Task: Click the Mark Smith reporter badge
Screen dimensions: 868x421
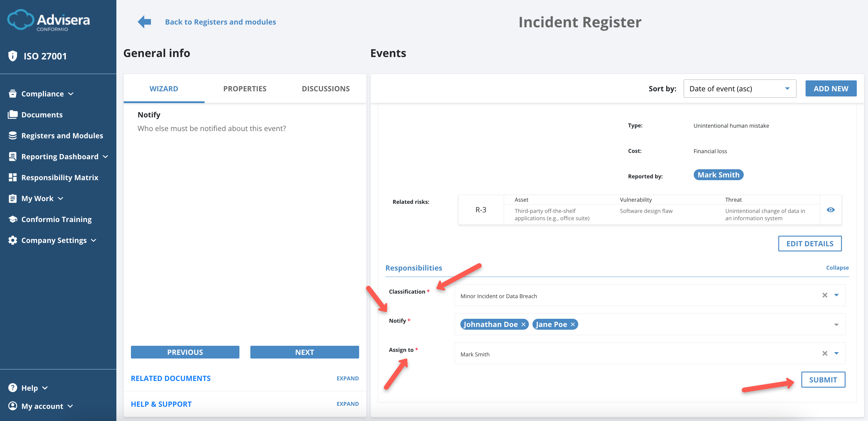Action: click(x=718, y=175)
